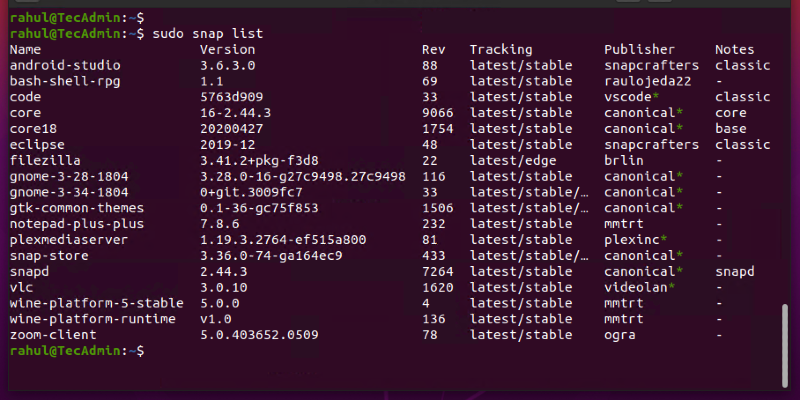Click the 'latest/edge' tracking value
This screenshot has width=800, height=400.
(x=513, y=161)
